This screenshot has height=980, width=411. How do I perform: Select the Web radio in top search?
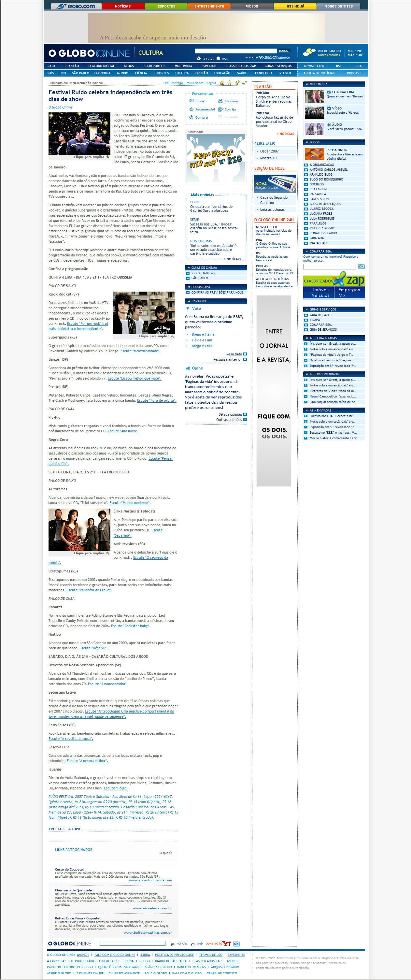tap(218, 59)
